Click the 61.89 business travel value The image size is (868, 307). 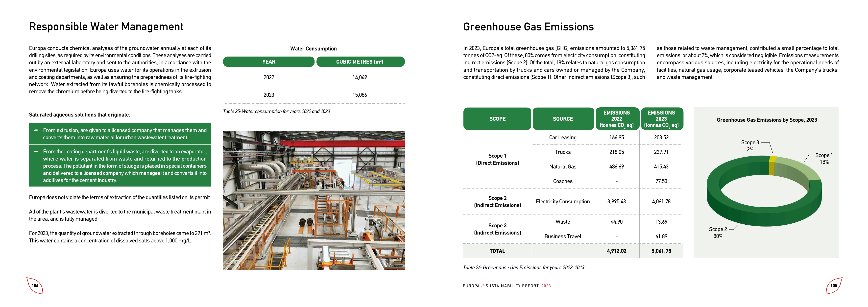click(x=661, y=236)
